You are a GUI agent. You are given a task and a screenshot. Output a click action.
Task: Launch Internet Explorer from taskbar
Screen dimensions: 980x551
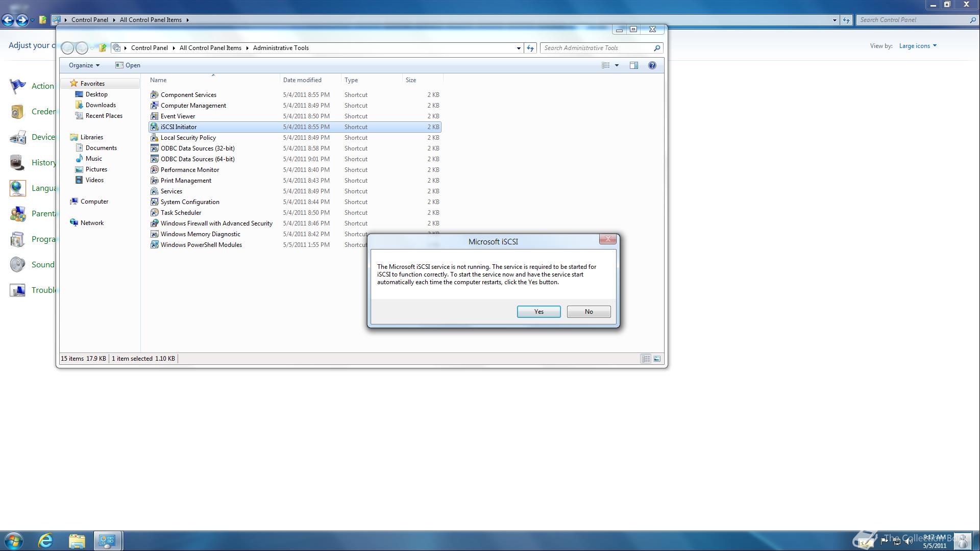[x=46, y=541]
